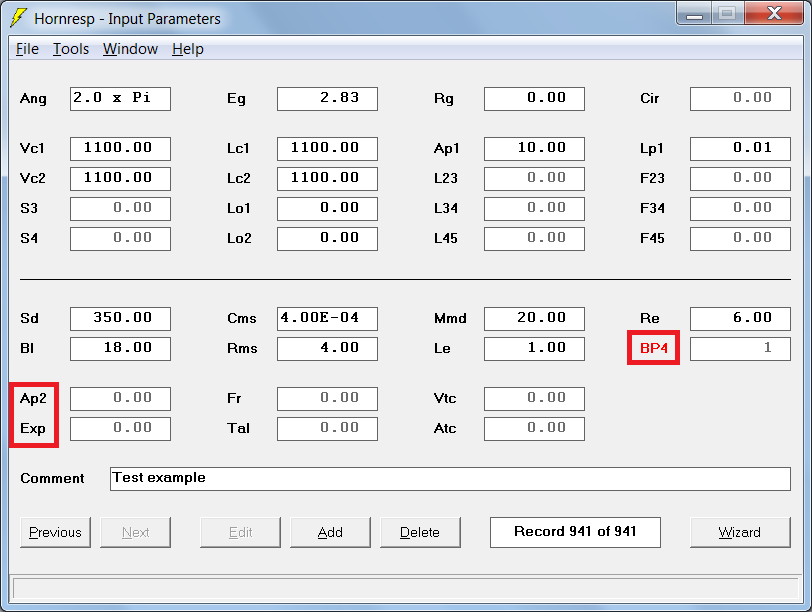Select the Atc input field
Screen dimensions: 812x612
[534, 429]
